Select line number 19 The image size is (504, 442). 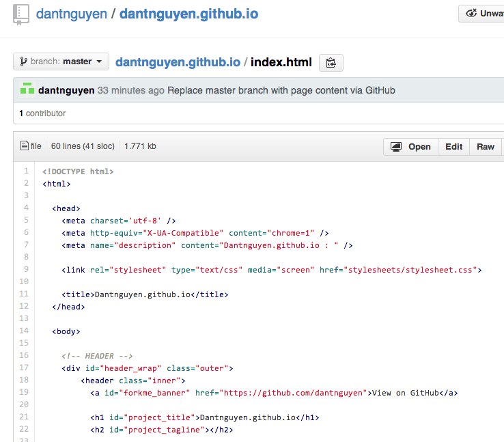click(x=24, y=392)
